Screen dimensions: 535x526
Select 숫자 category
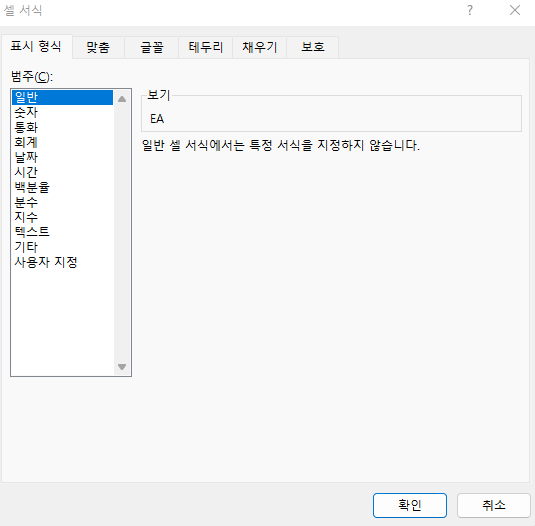pyautogui.click(x=62, y=112)
